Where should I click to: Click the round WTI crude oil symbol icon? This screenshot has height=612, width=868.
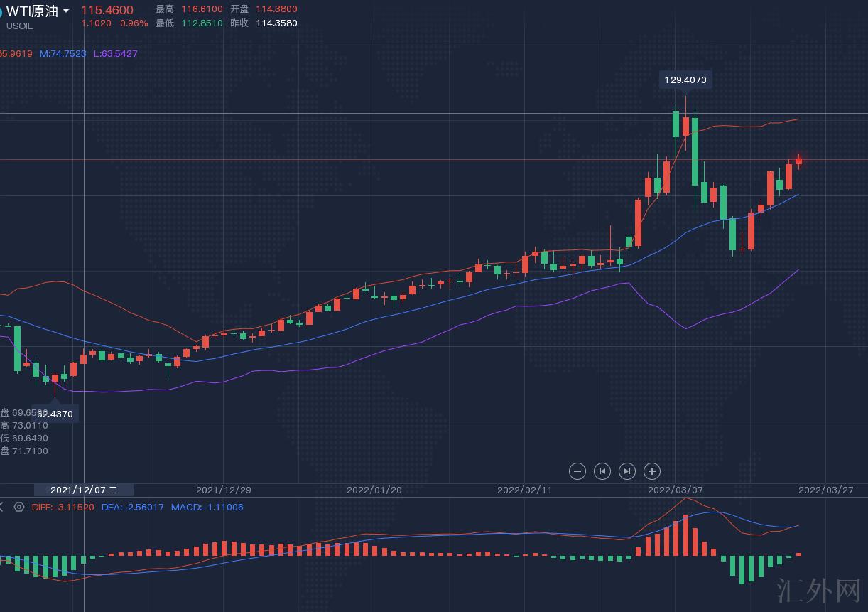coord(1,12)
